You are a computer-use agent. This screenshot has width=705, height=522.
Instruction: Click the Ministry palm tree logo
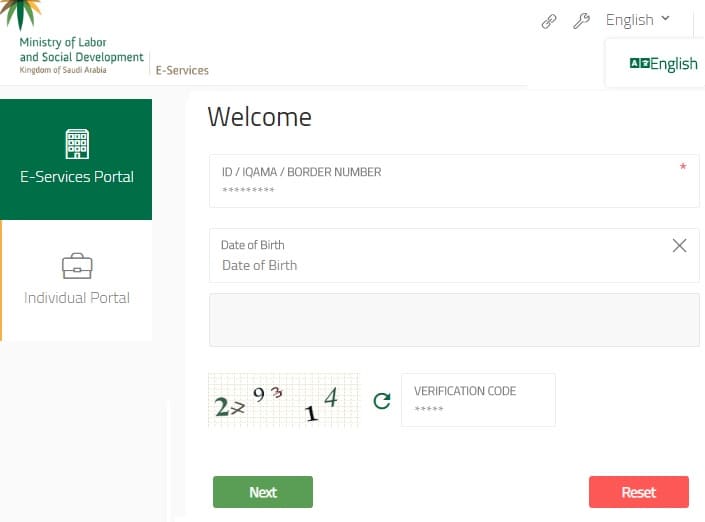coord(21,14)
